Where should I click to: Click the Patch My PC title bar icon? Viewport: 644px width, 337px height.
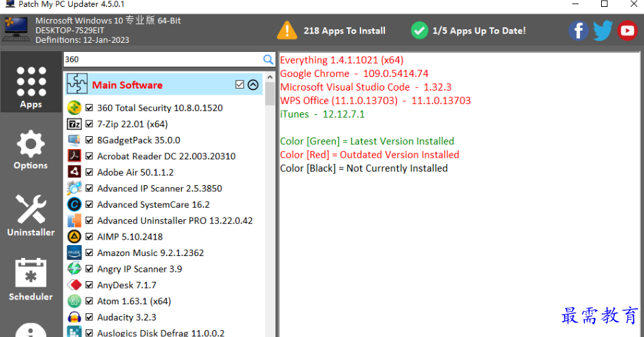tap(10, 3)
